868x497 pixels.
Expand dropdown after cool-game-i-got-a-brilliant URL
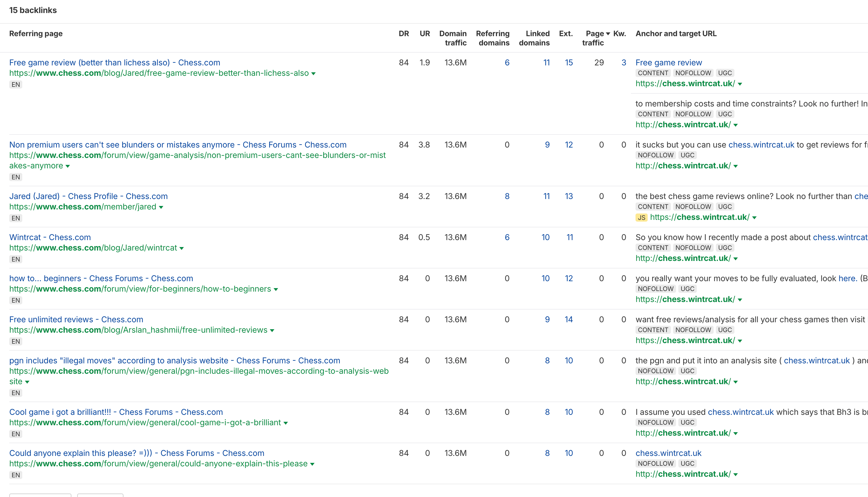tap(285, 423)
